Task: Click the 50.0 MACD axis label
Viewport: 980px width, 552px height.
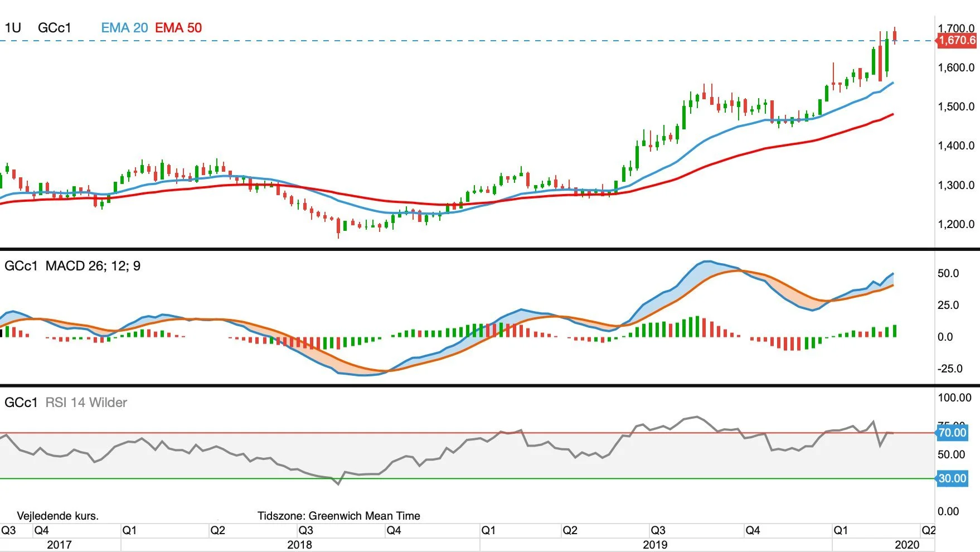Action: point(948,273)
